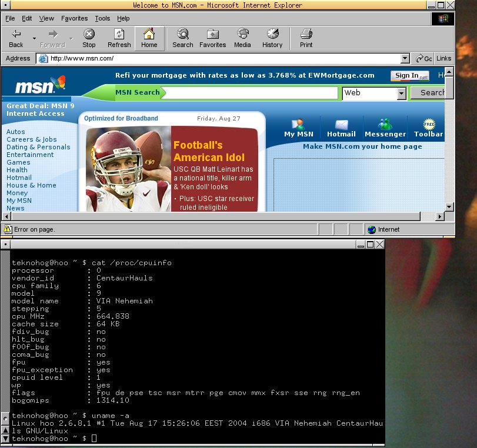Click the IE horizontal scrollbar left arrow
The image size is (477, 448).
(x=6, y=216)
